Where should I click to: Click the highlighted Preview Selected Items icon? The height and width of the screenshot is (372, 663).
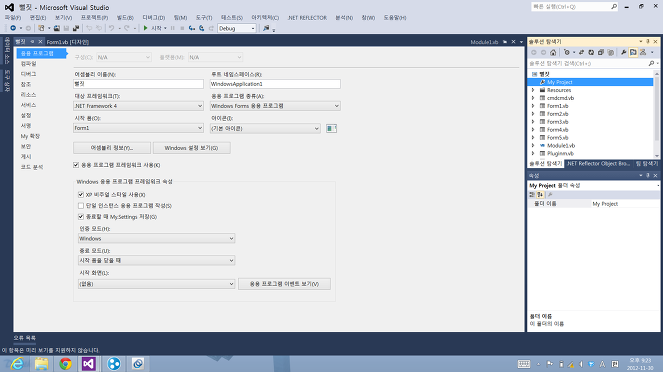pos(633,52)
